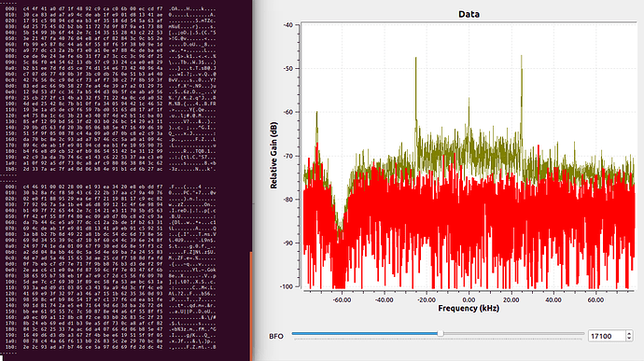Click terminal hex row starting 'ff 42 ef 55'
This screenshot has height=361, width=644.
pos(110,216)
